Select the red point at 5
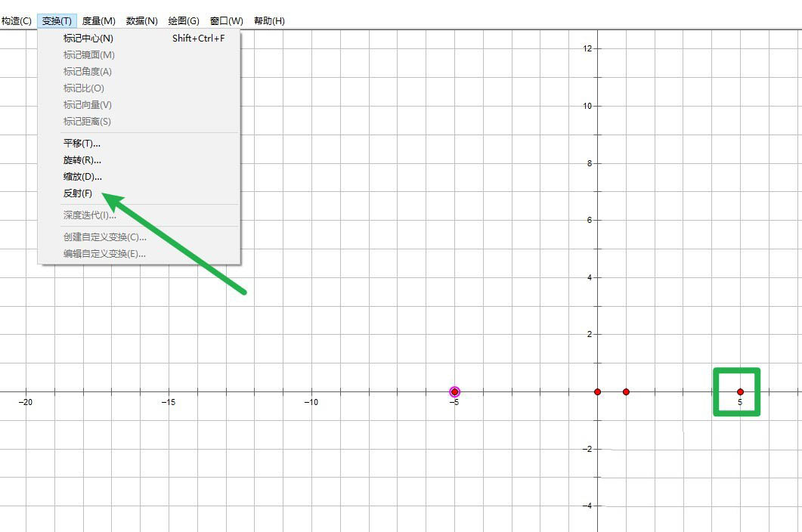Viewport: 802px width, 532px height. [x=740, y=392]
